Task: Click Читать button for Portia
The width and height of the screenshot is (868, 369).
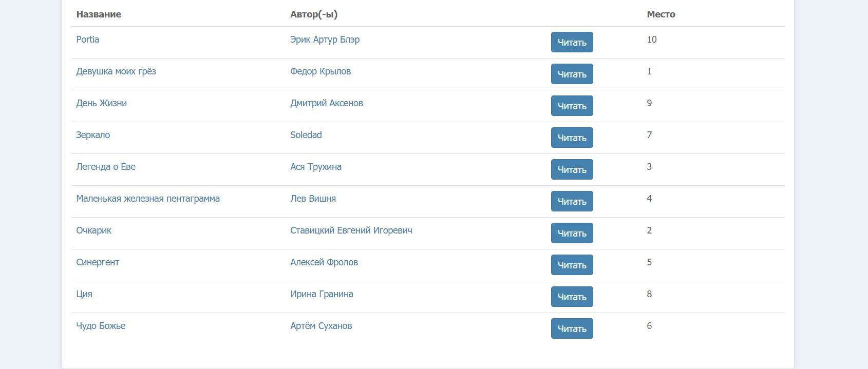Action: coord(572,42)
